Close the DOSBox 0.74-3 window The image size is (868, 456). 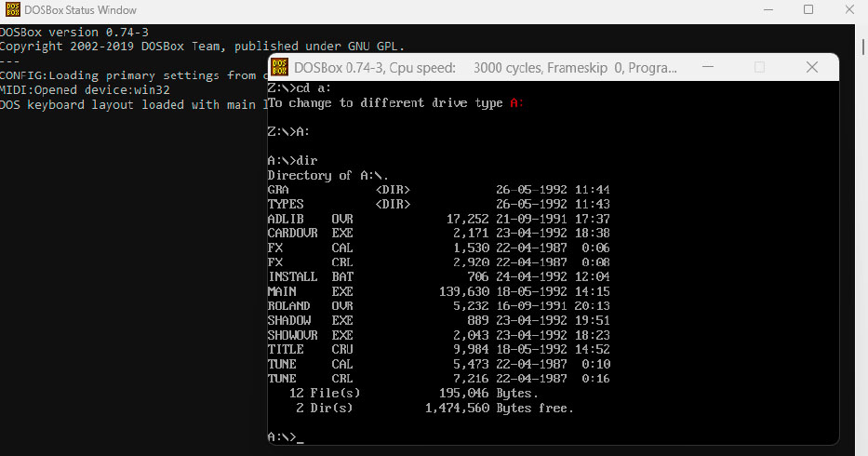[x=812, y=67]
